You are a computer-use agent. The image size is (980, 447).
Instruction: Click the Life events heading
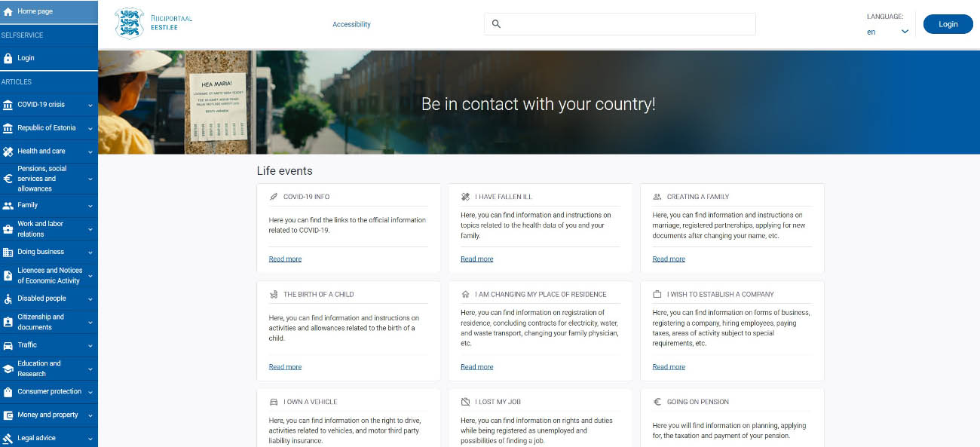coord(285,171)
